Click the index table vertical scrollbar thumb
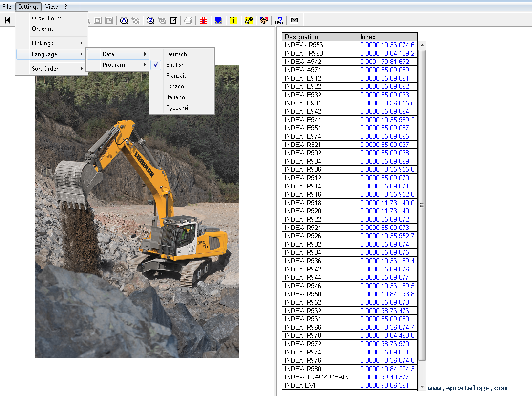This screenshot has height=396, width=532. pos(422,205)
